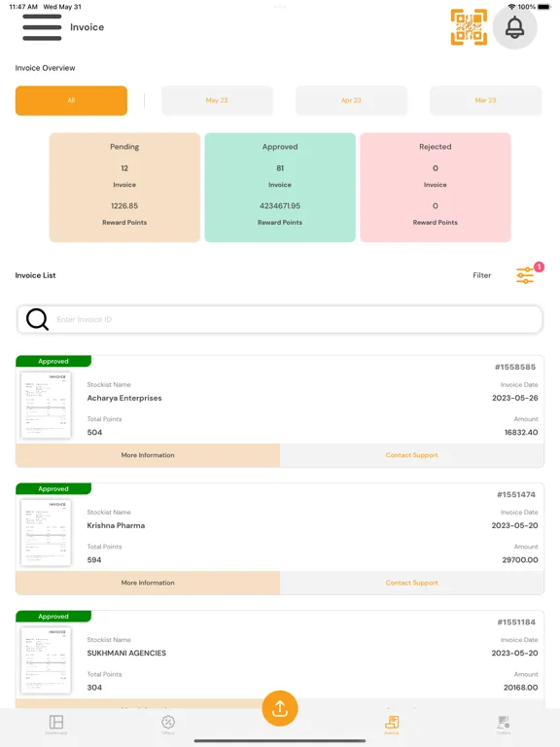Viewport: 560px width, 747px height.
Task: Click the Filter label
Action: click(x=482, y=275)
